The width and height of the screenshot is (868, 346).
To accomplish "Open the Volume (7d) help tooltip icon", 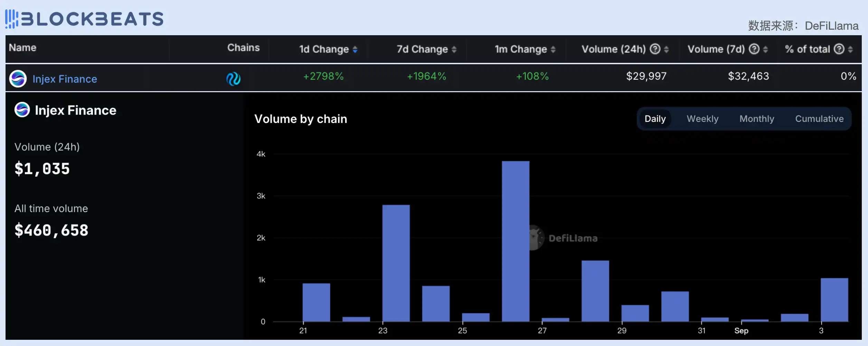I will (754, 49).
